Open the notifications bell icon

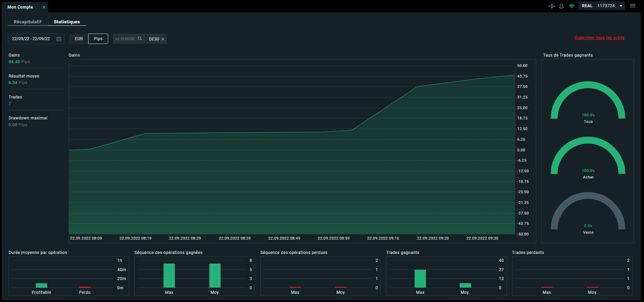pyautogui.click(x=562, y=6)
